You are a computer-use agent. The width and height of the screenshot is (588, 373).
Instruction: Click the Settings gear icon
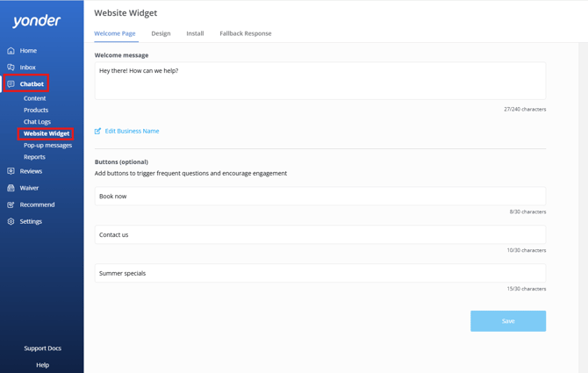[x=11, y=221]
